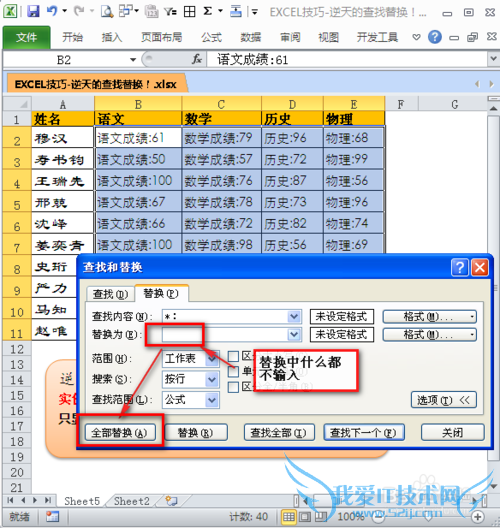
Task: Click the 选项(T) << button
Action: click(443, 400)
